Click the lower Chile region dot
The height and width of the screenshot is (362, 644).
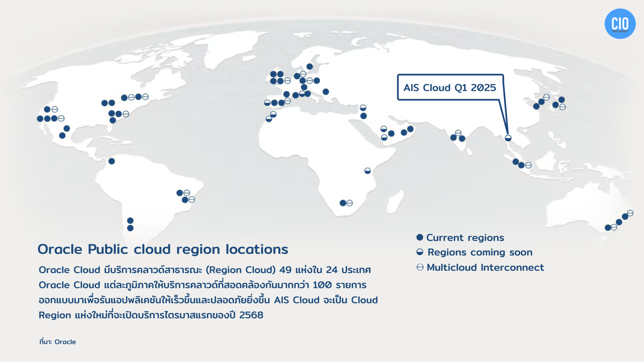coord(130,228)
